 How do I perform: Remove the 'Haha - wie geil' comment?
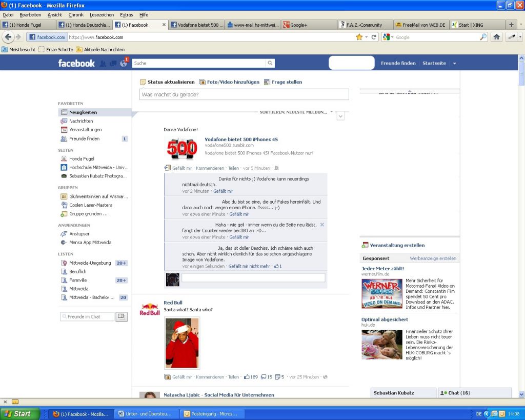coord(322,225)
